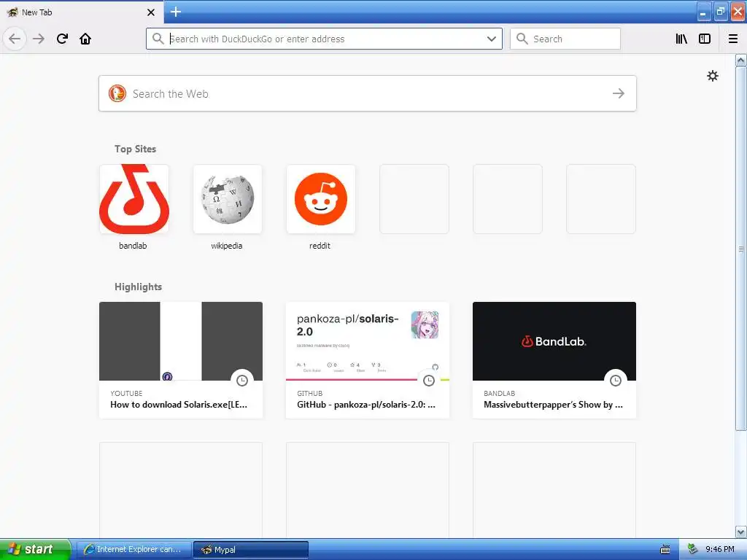Click the magnifier icon in the Search box
The image size is (747, 560).
522,39
